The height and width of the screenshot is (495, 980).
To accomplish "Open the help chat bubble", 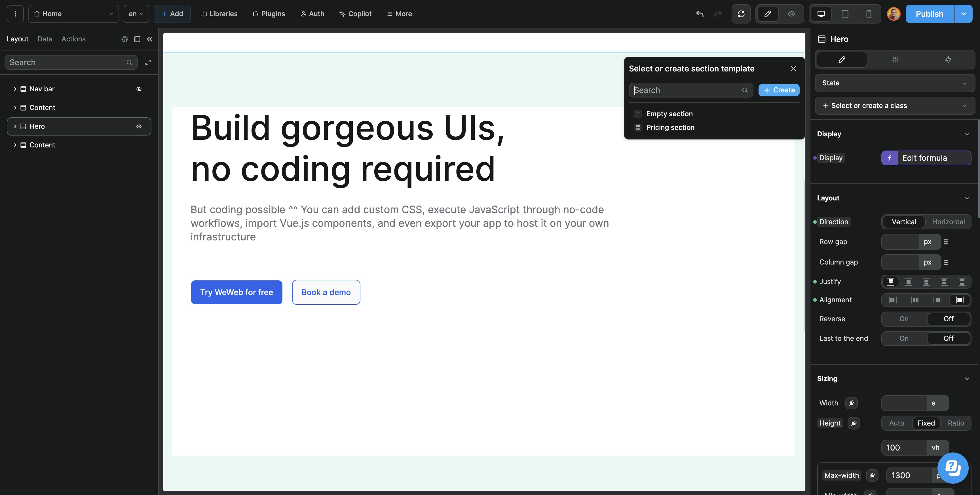I will click(x=952, y=467).
